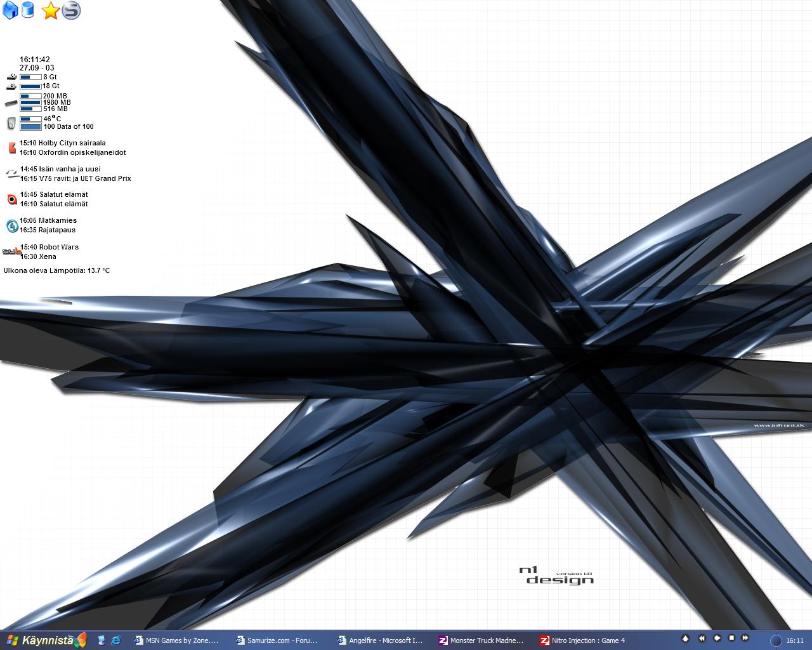The width and height of the screenshot is (812, 650).
Task: Go to previous track in taskbar player
Action: point(702,638)
